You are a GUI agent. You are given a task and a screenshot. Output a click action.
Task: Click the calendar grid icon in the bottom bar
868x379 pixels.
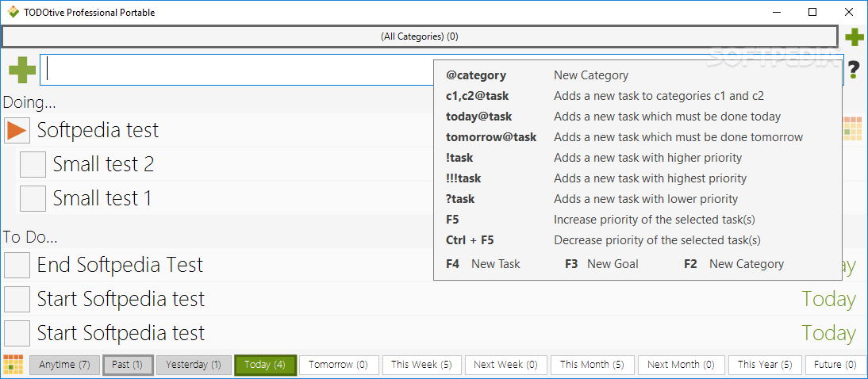pos(13,364)
